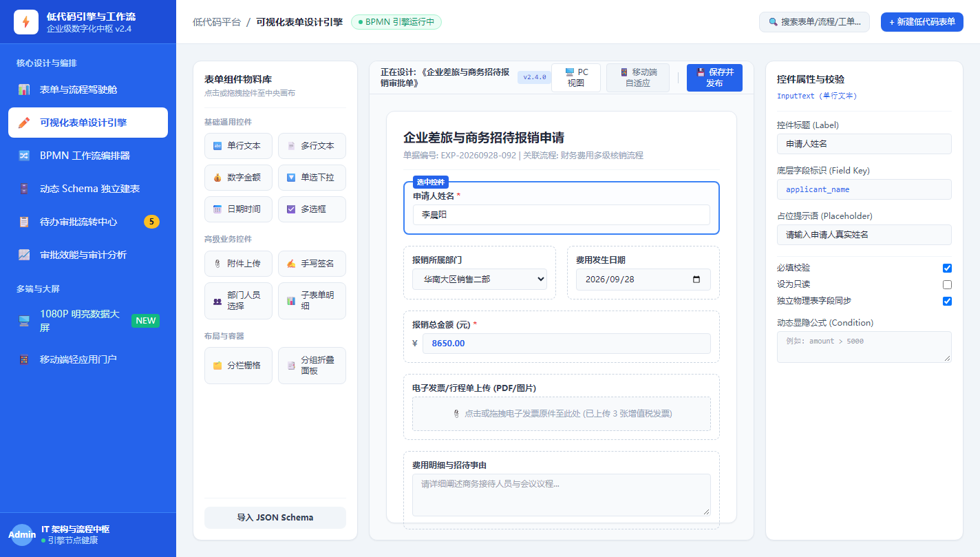Click the 动态显隐公式 Condition textarea
Screen dimensions: 980x557
(864, 347)
